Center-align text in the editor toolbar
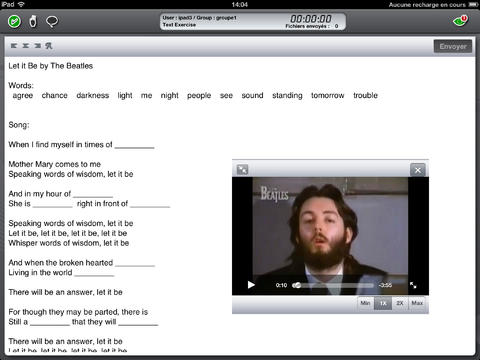The width and height of the screenshot is (480, 360). click(26, 46)
